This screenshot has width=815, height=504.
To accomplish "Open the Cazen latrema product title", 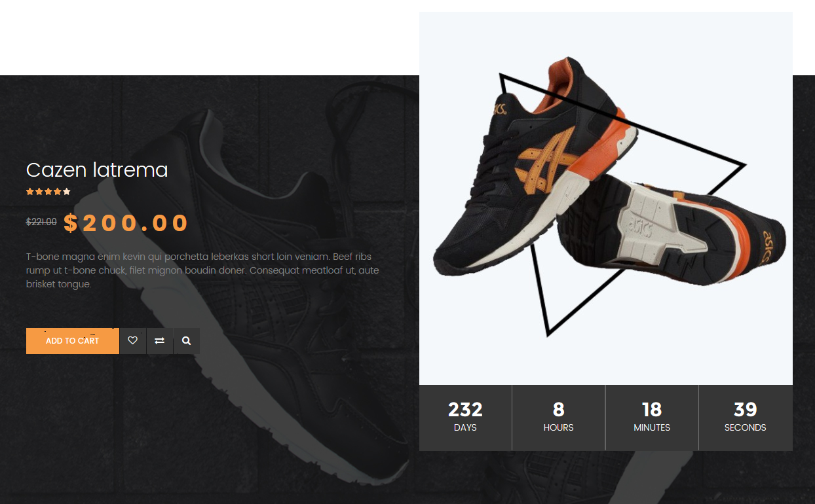I will click(x=97, y=170).
